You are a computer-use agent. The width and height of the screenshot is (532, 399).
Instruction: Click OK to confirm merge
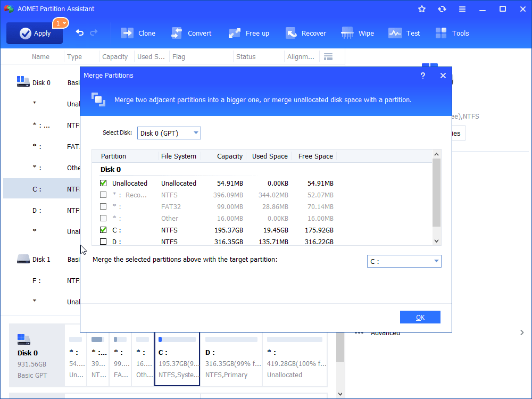pyautogui.click(x=420, y=317)
